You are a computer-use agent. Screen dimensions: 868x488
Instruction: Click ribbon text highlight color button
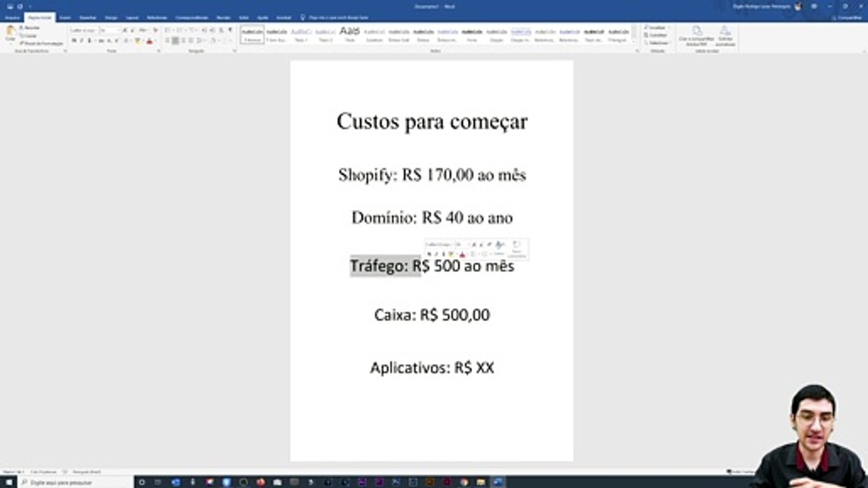[x=138, y=41]
